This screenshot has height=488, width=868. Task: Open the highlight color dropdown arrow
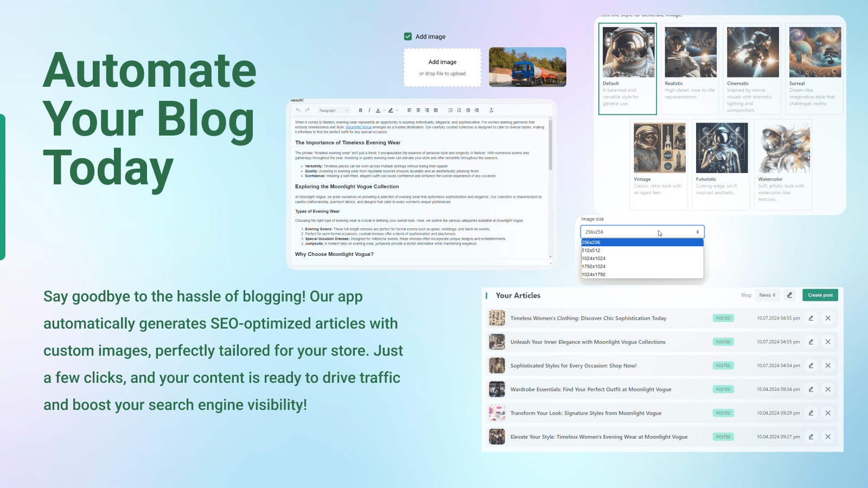click(398, 110)
